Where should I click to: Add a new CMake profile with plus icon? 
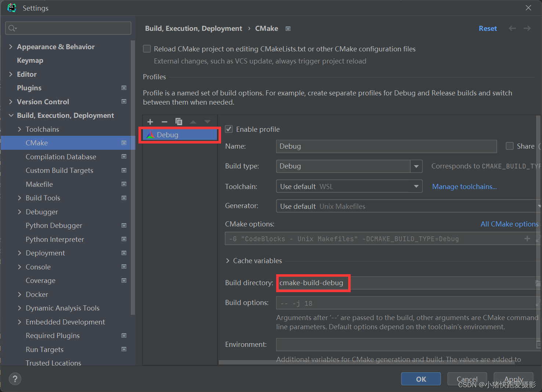pyautogui.click(x=150, y=122)
